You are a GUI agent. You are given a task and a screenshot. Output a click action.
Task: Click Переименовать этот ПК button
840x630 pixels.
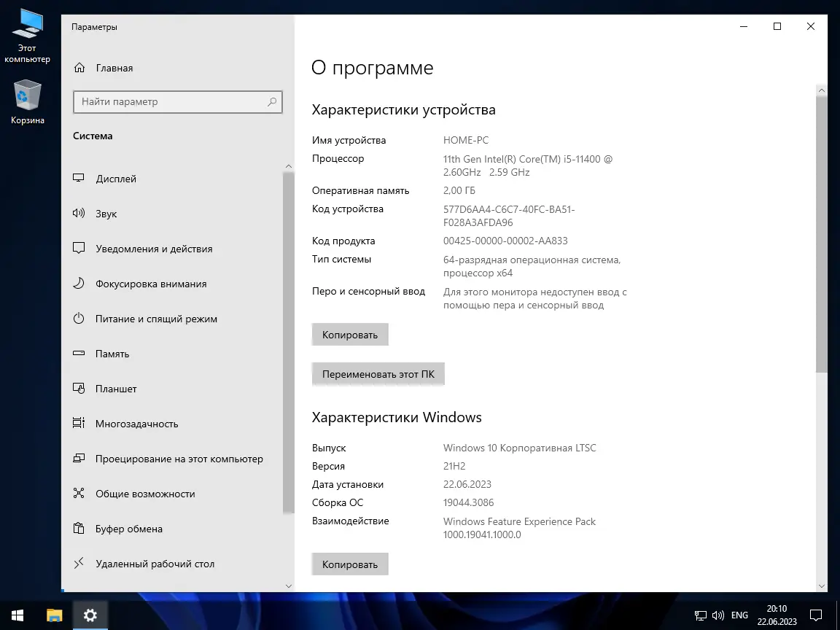[378, 373]
